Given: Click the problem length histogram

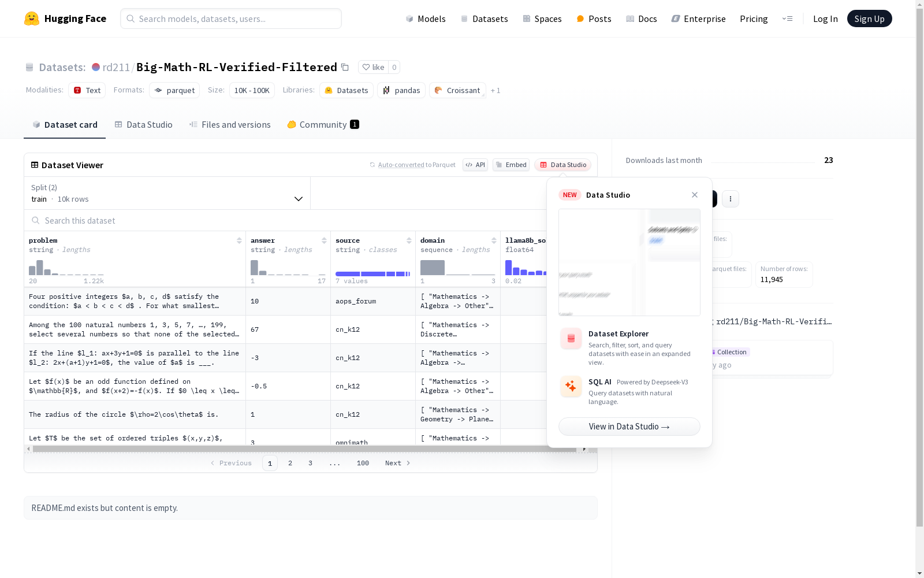Looking at the screenshot, I should pos(66,268).
